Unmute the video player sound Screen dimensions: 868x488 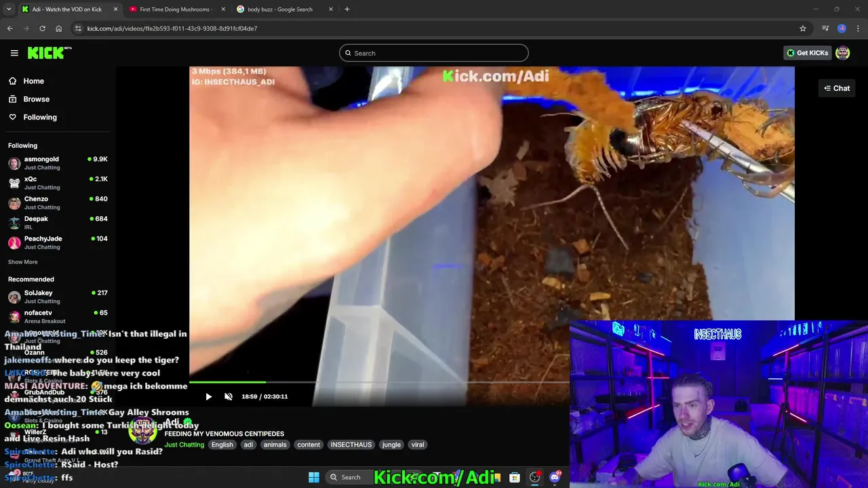tap(229, 396)
